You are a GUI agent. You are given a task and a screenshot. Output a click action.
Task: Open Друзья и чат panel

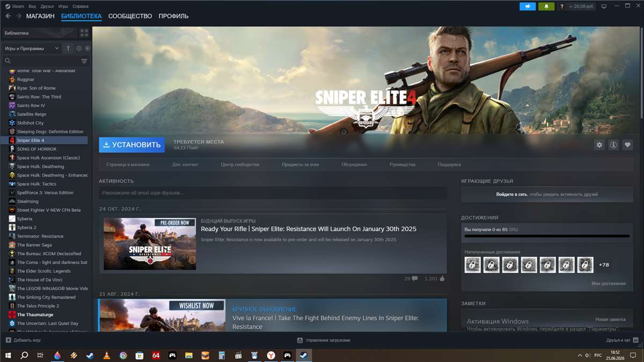622,340
